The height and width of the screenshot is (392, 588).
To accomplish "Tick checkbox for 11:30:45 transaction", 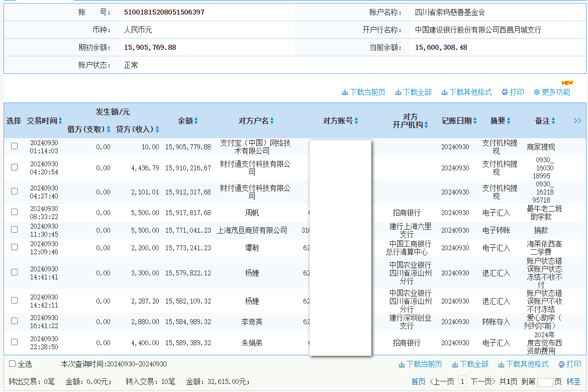I will [x=14, y=229].
